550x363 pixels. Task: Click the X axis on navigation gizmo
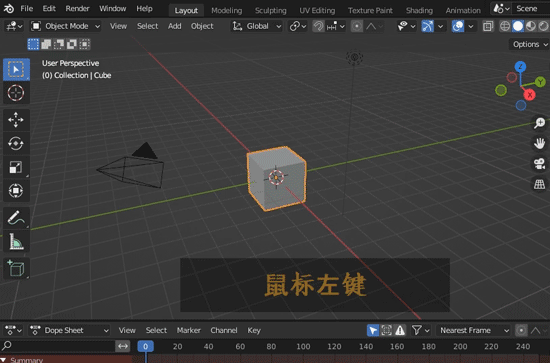coord(530,95)
